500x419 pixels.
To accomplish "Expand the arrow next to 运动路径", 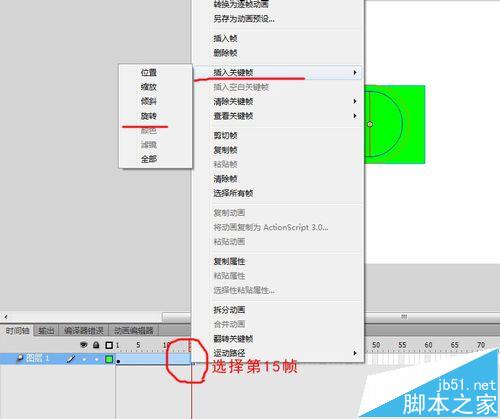I will (355, 353).
